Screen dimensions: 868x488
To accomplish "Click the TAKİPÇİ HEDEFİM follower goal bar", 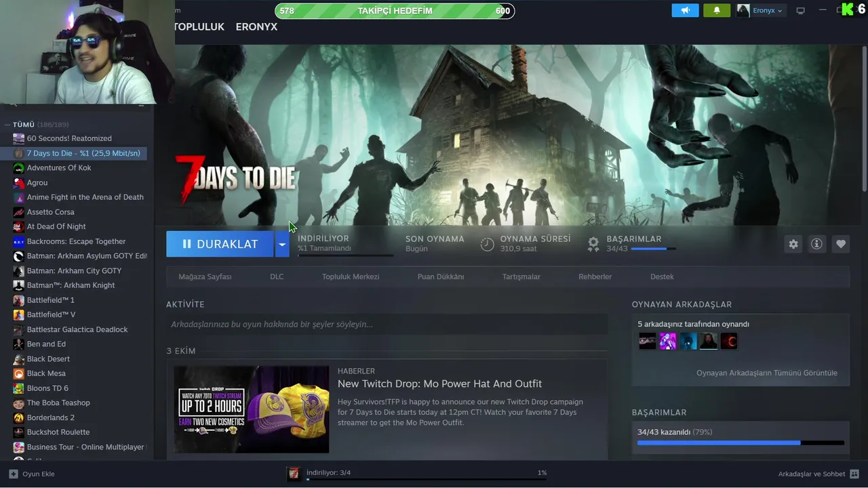I will pyautogui.click(x=395, y=11).
